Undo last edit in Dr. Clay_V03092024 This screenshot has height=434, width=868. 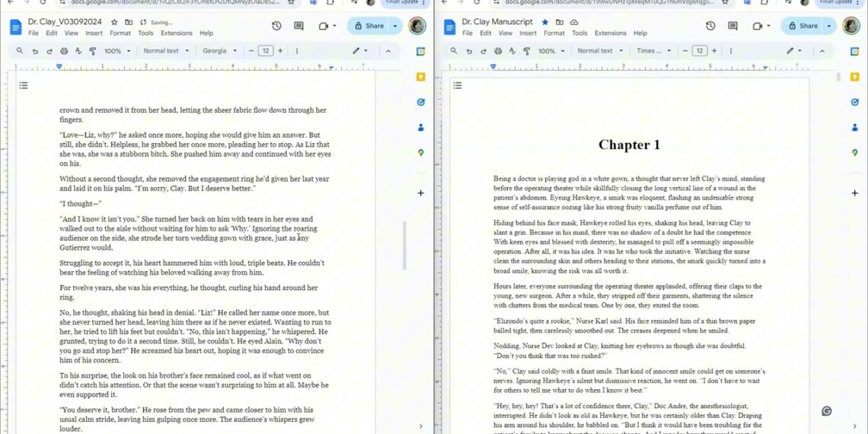(x=35, y=51)
